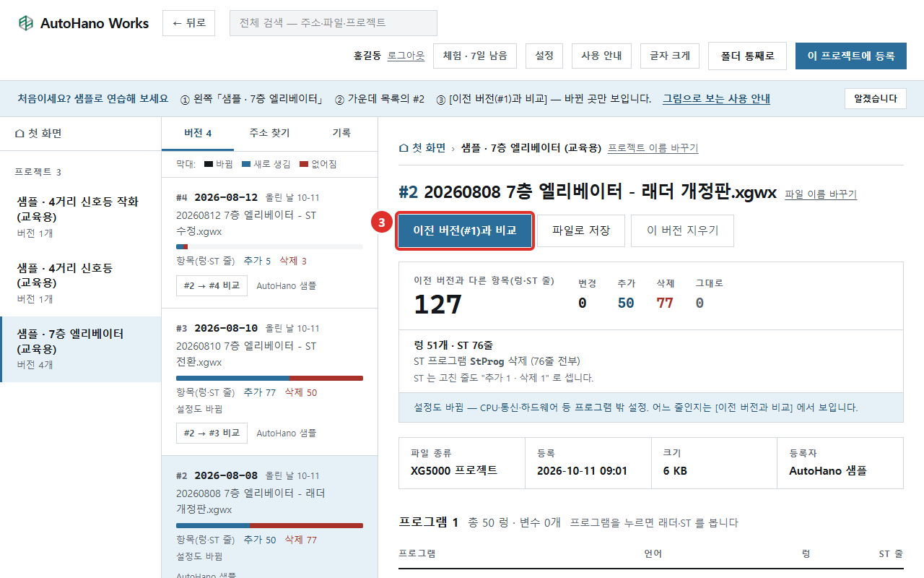Click the file size value 6 KB
Viewport: 924px width, 578px height.
pos(675,471)
